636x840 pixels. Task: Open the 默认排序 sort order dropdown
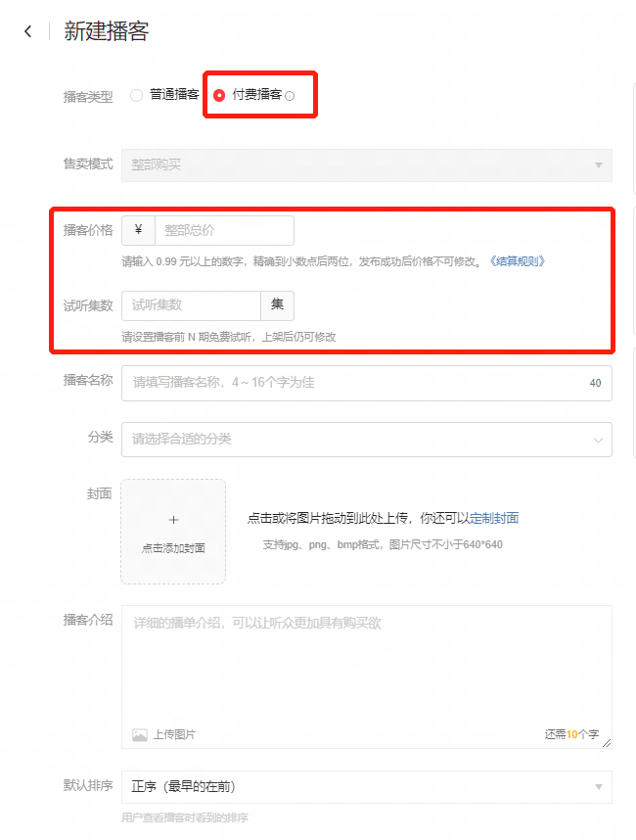[366, 786]
